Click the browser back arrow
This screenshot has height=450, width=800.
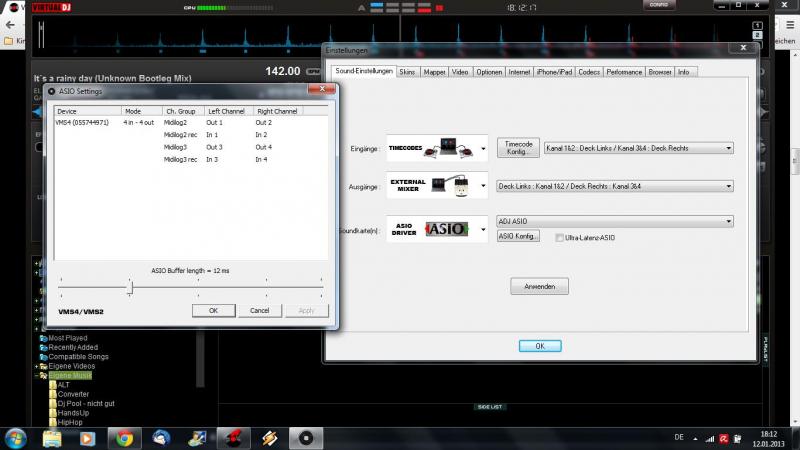pyautogui.click(x=10, y=24)
